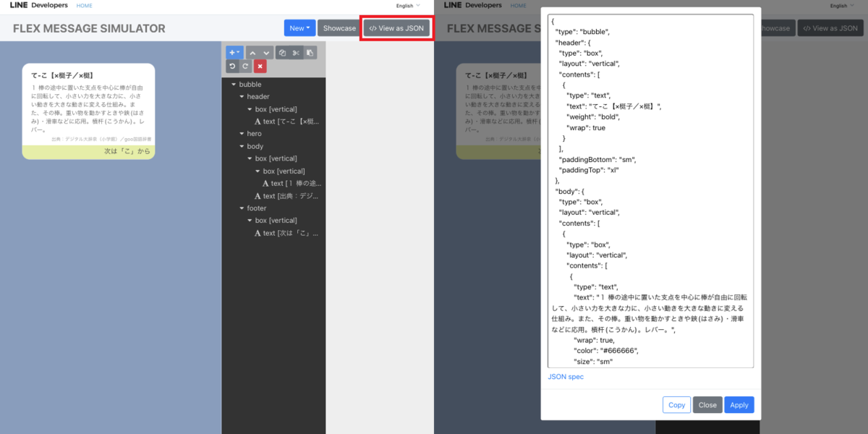This screenshot has width=868, height=434.
Task: Move selected component down with arrow button
Action: click(x=266, y=52)
